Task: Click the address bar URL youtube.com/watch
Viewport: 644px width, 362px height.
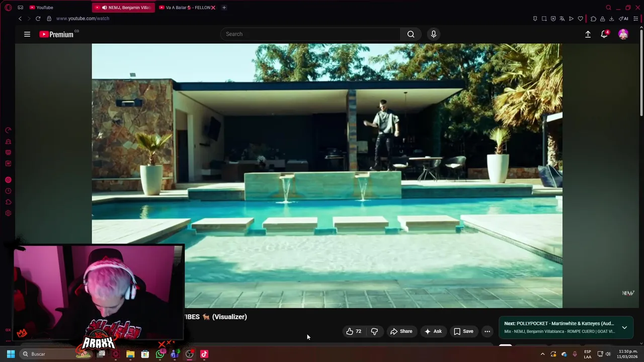Action: click(x=83, y=19)
